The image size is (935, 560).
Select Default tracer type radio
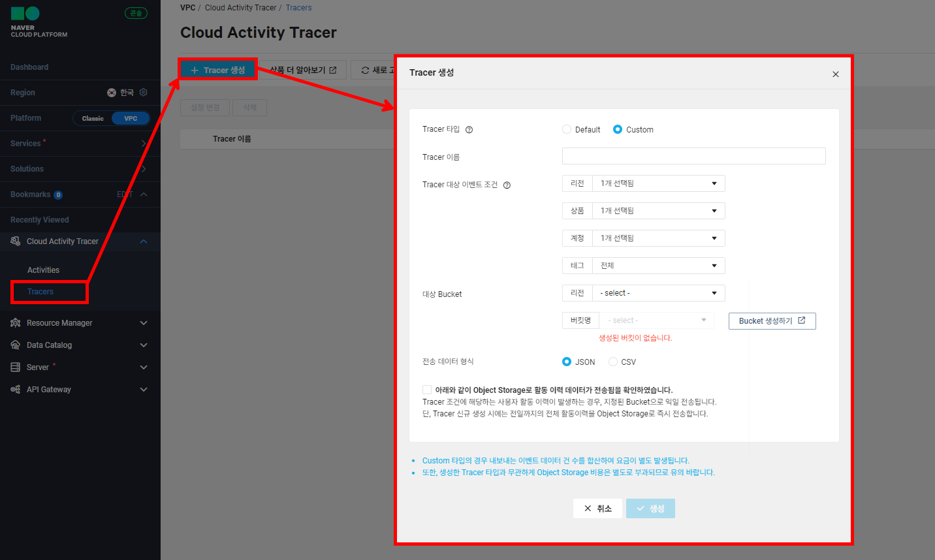pyautogui.click(x=567, y=129)
